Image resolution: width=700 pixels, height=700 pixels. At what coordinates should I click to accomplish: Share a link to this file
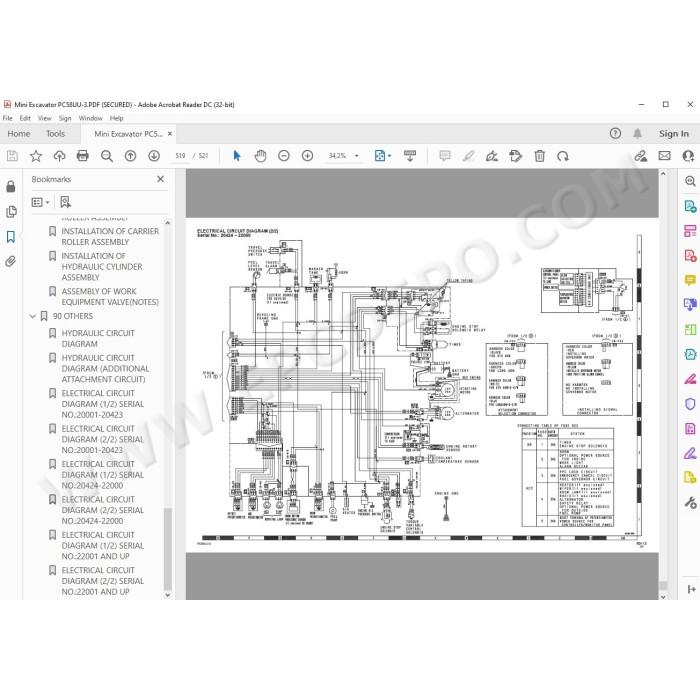[641, 156]
